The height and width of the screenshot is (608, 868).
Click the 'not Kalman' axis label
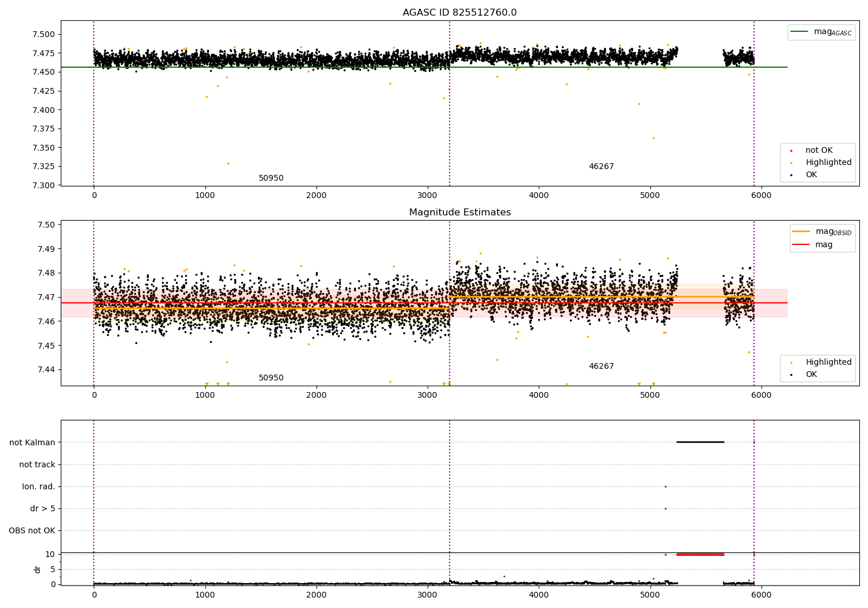coord(32,442)
